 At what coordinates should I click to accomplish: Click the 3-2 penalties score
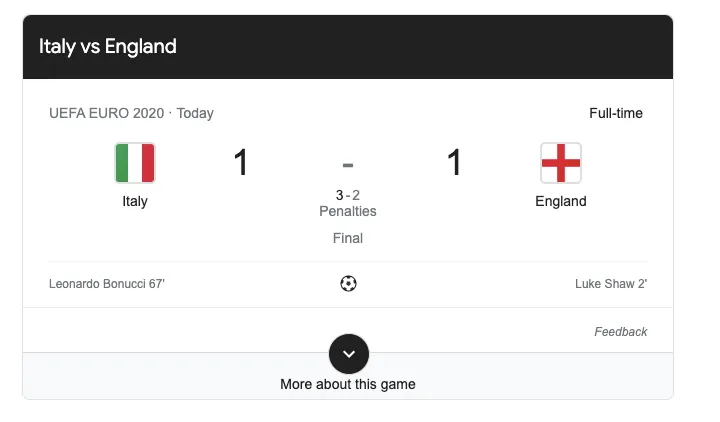(x=348, y=195)
